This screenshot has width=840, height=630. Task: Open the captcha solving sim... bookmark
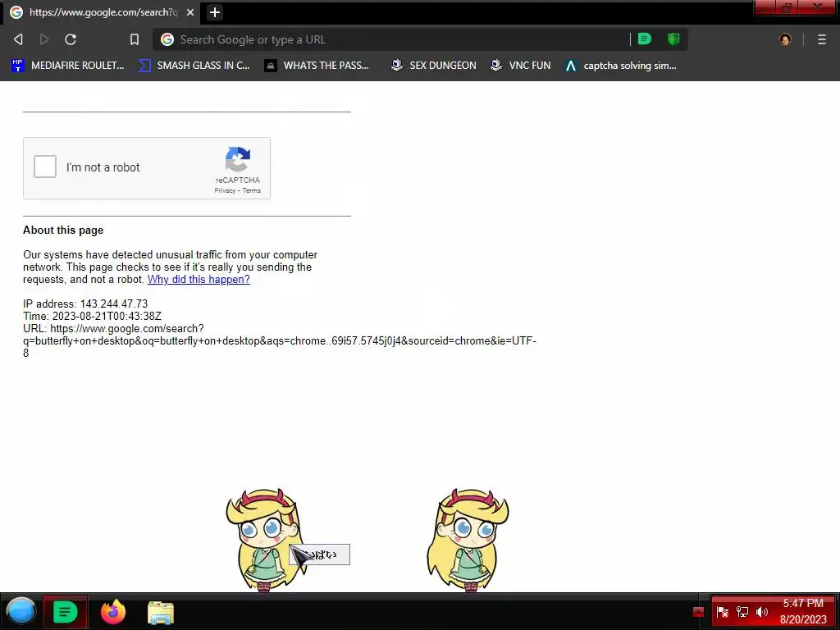[621, 66]
